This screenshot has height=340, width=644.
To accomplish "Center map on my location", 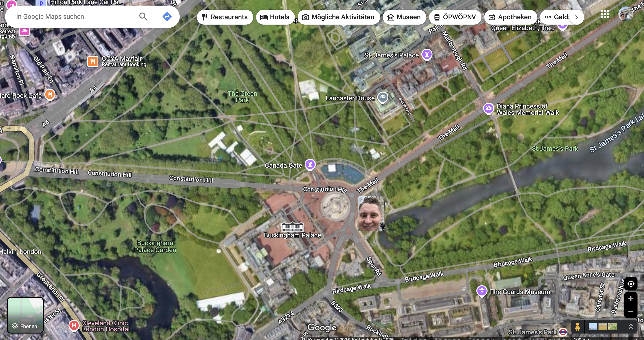I will pos(631,284).
